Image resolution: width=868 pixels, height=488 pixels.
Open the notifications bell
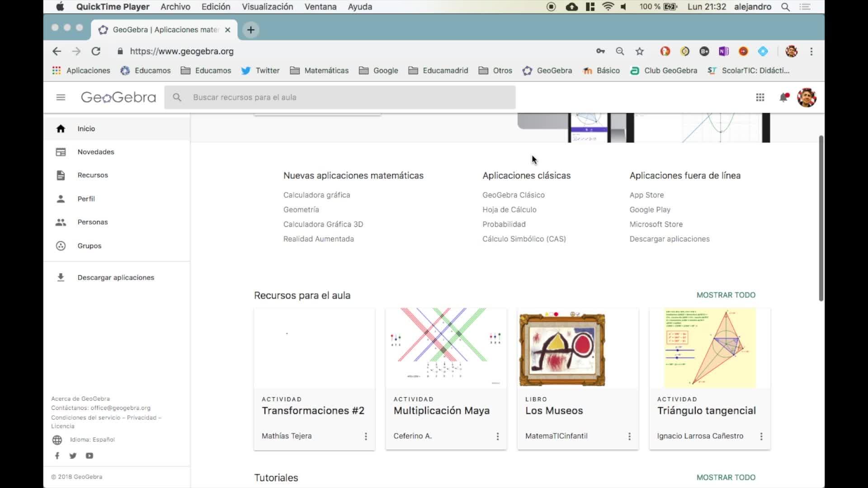click(783, 97)
